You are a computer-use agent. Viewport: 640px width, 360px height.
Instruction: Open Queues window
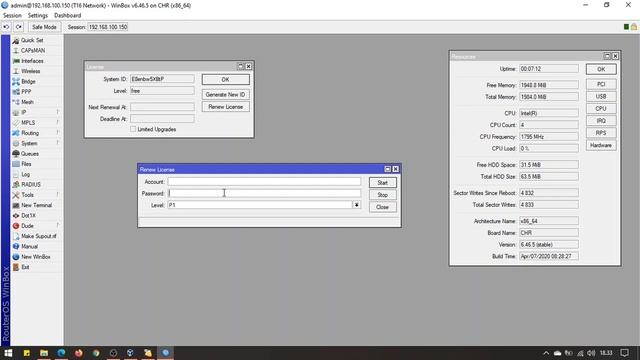30,153
